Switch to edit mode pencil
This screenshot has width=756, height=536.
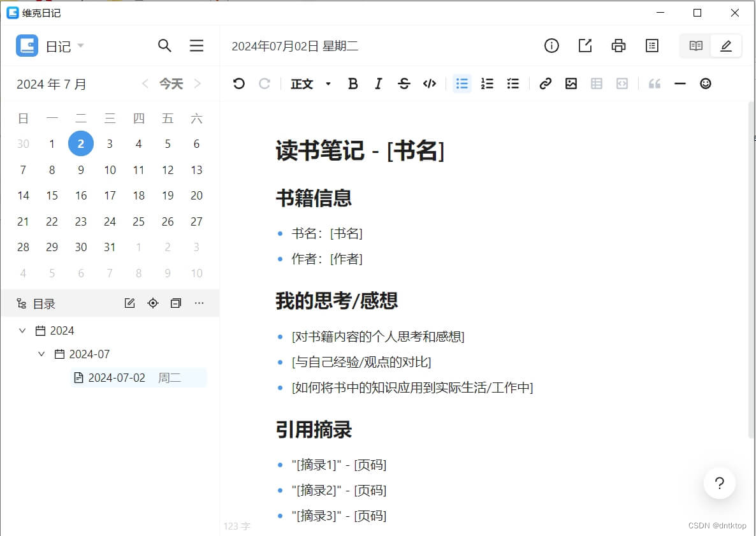726,46
